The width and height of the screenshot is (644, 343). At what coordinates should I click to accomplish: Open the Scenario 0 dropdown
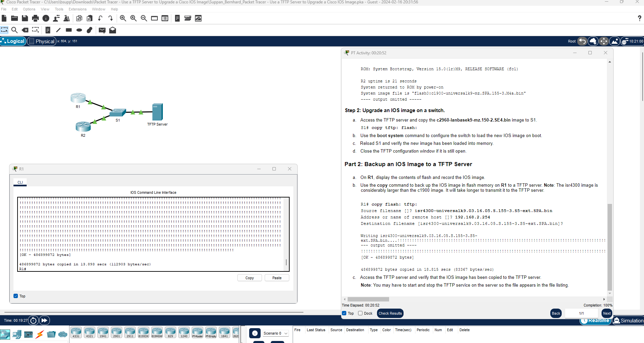tap(275, 333)
